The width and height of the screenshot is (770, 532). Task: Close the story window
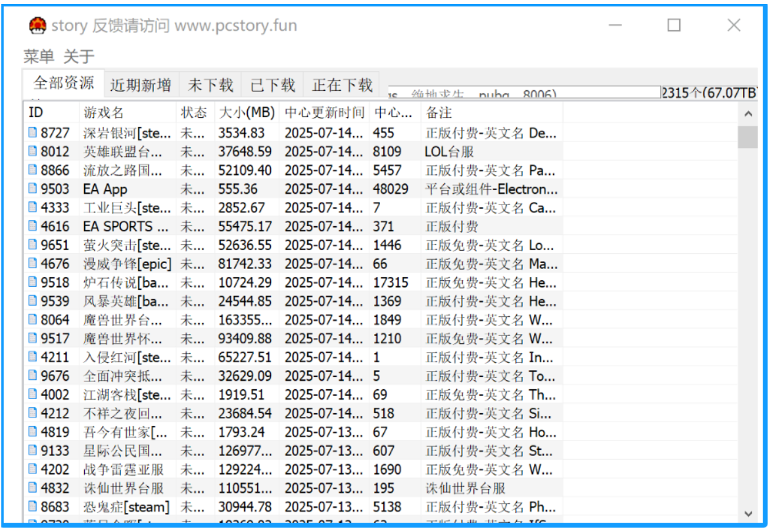click(734, 25)
